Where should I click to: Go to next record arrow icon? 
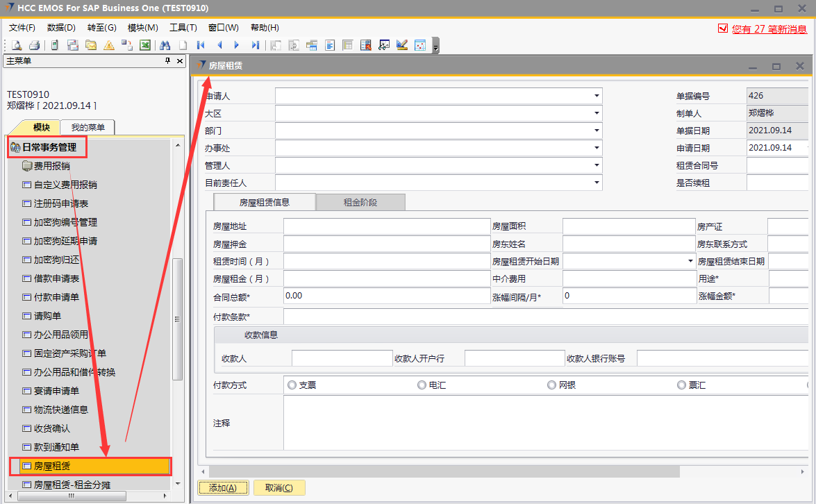point(237,45)
